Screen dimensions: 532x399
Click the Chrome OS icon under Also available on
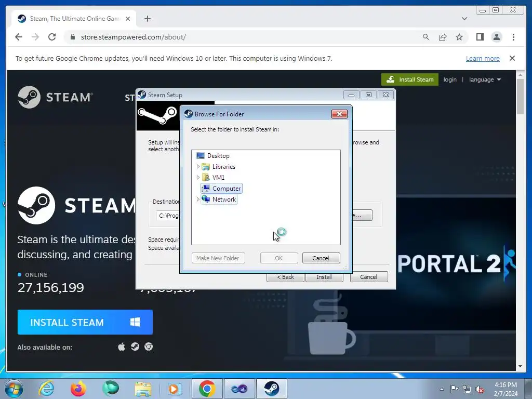(149, 347)
